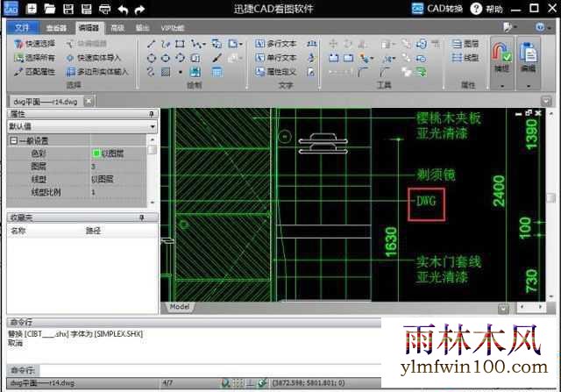Select the Hatch fill tool
The width and height of the screenshot is (561, 392).
[166, 72]
